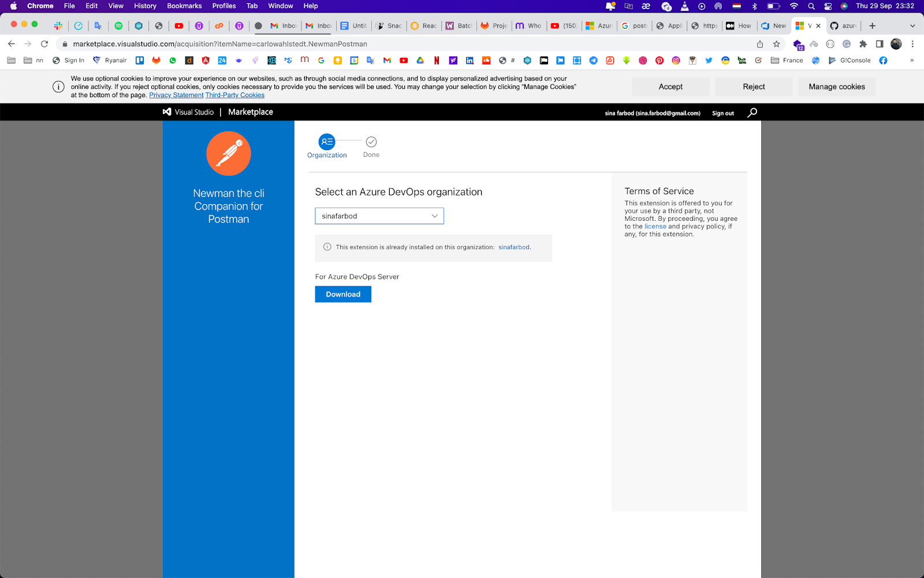Open the France bookmarks folder

787,60
